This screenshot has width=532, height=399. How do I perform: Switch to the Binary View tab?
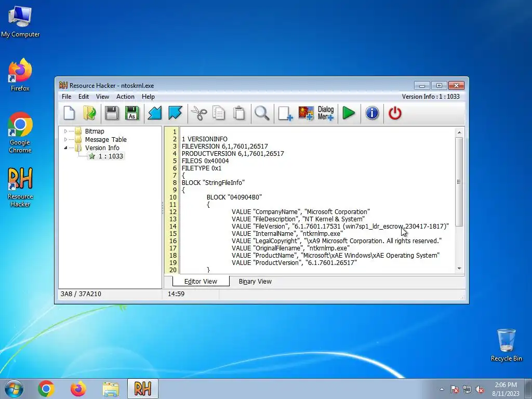point(255,281)
